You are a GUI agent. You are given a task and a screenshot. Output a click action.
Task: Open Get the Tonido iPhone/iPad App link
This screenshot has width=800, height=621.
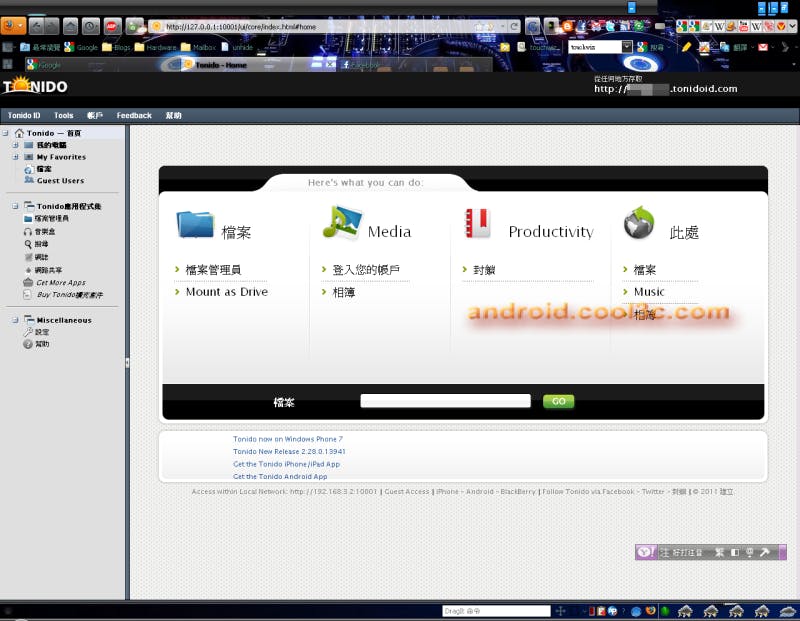(x=286, y=464)
